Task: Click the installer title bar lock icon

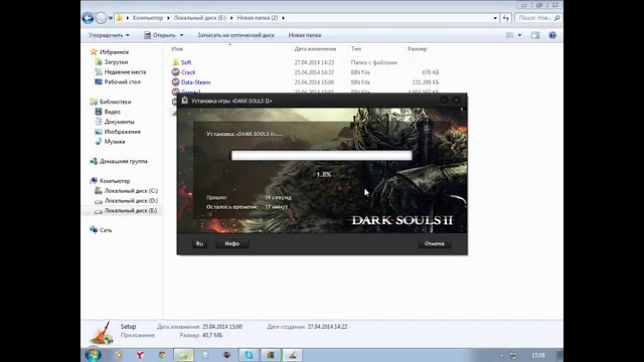Action: click(185, 101)
